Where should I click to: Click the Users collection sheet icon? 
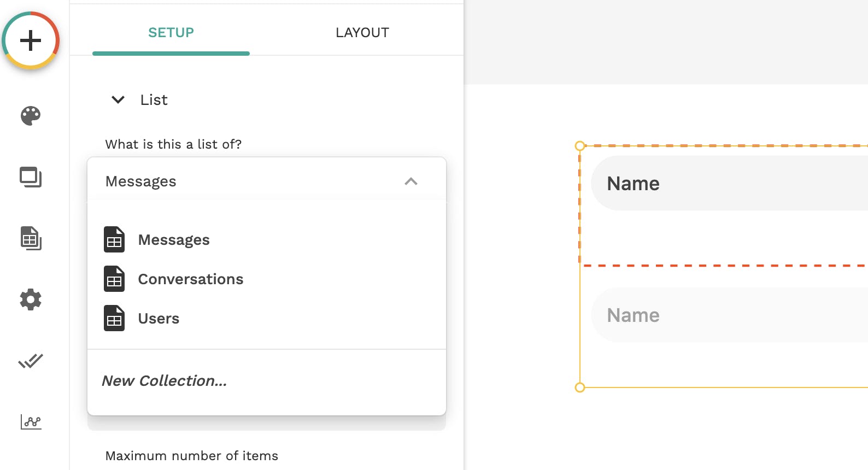click(x=114, y=318)
